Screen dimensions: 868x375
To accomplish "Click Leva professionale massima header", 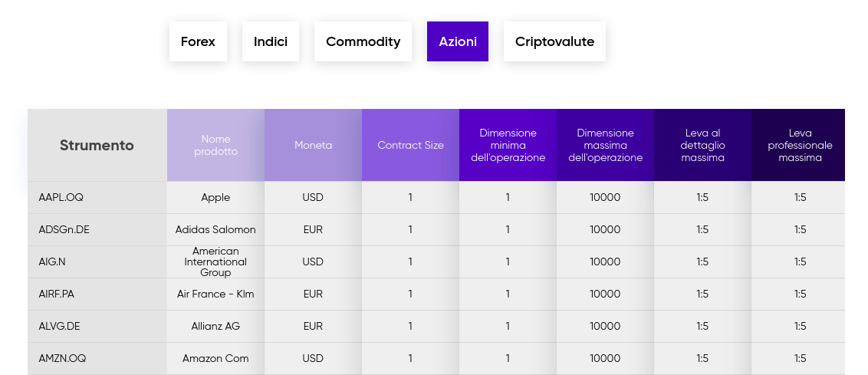I will 800,145.
